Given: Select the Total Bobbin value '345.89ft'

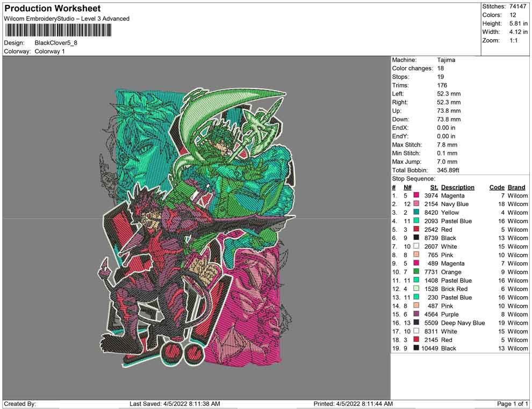Looking at the screenshot, I should [x=448, y=170].
